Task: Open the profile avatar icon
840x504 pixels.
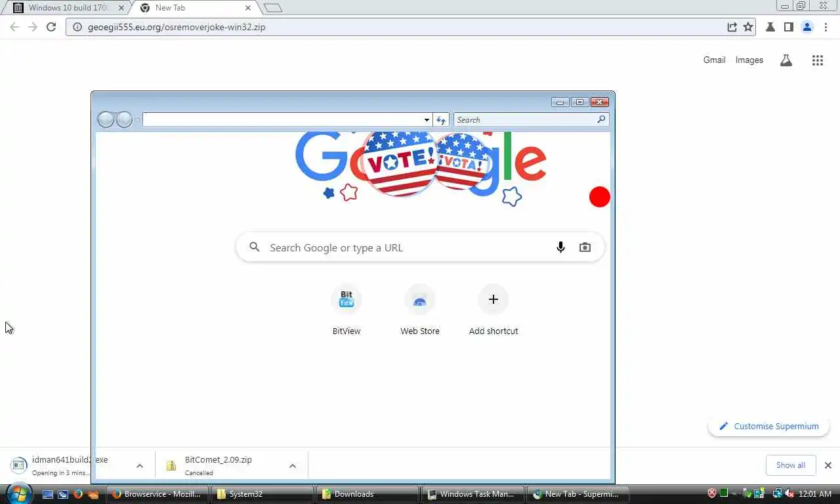Action: click(x=807, y=27)
